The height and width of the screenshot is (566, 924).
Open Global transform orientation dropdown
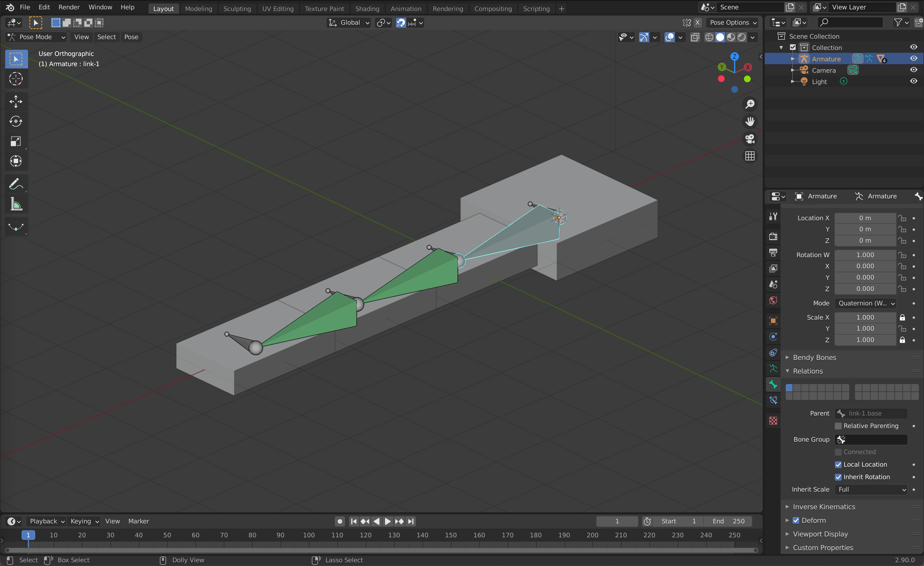pyautogui.click(x=349, y=22)
